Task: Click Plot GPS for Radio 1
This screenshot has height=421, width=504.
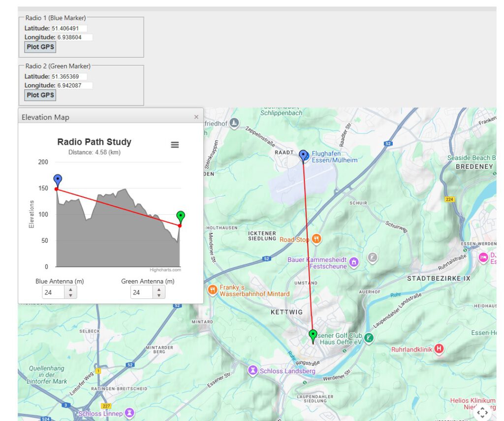Action: tap(40, 47)
